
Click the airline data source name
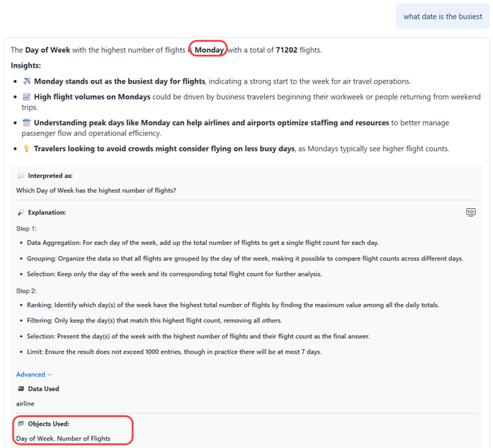coord(25,404)
